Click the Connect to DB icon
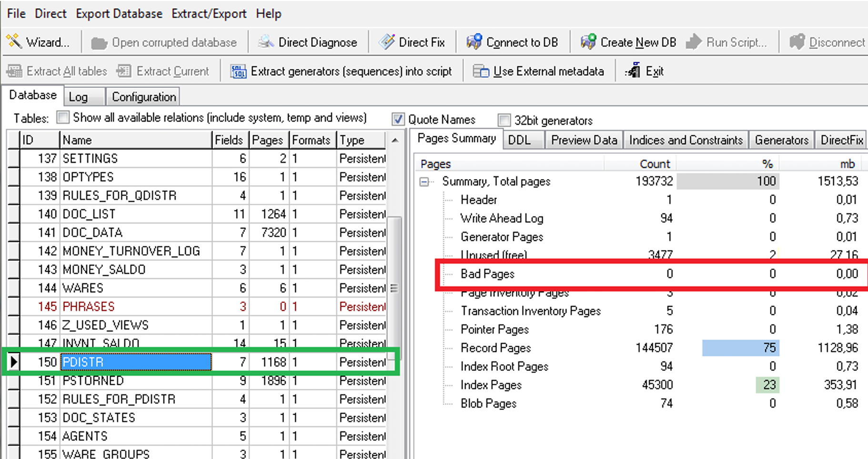This screenshot has height=459, width=868. [474, 42]
